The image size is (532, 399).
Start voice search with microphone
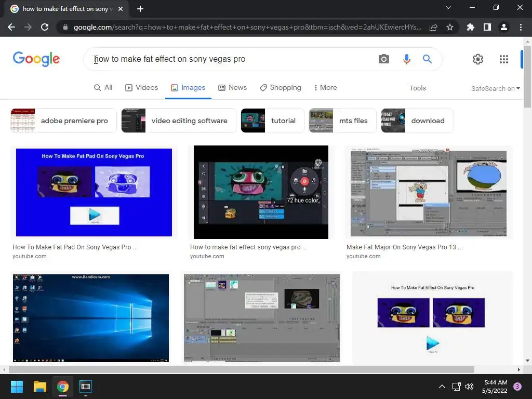tap(406, 59)
